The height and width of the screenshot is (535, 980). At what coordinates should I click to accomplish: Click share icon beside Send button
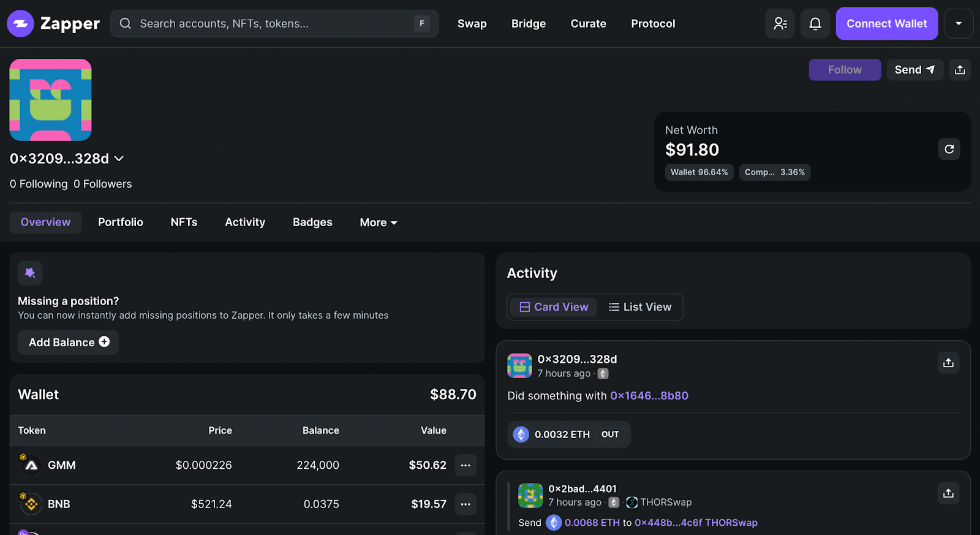960,70
